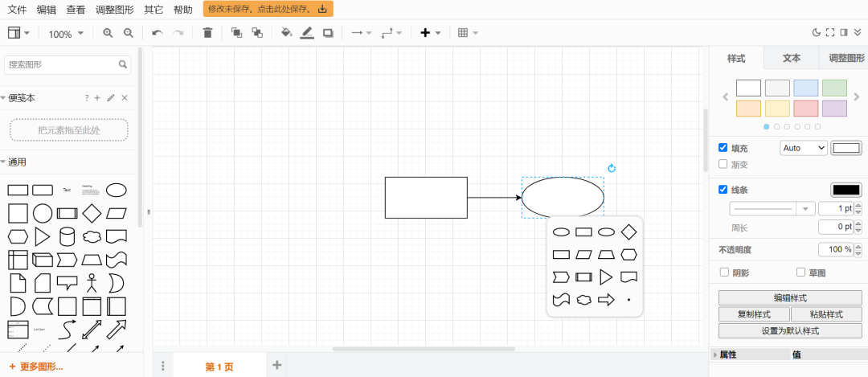
Task: Collapse the top-right chevron arrow
Action: (x=858, y=33)
